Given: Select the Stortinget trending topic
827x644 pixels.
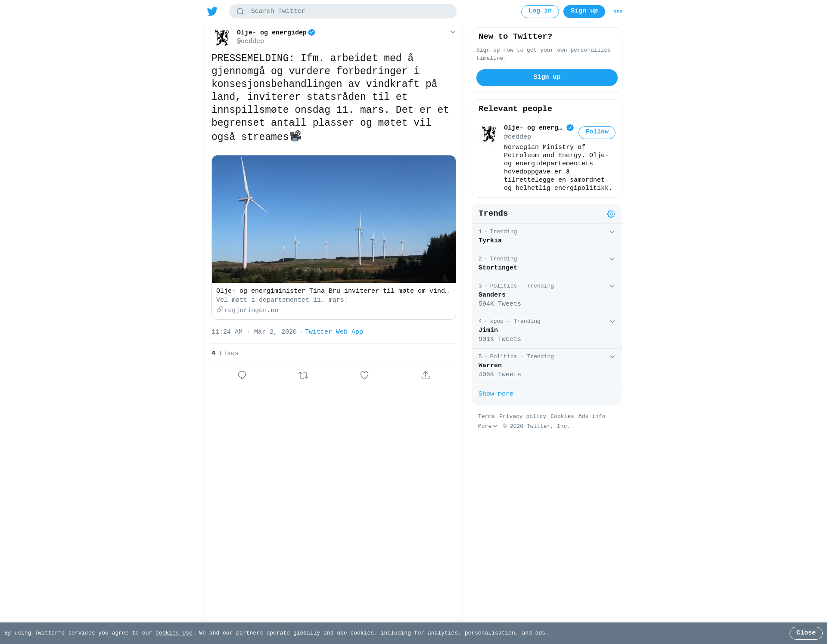Looking at the screenshot, I should [547, 264].
